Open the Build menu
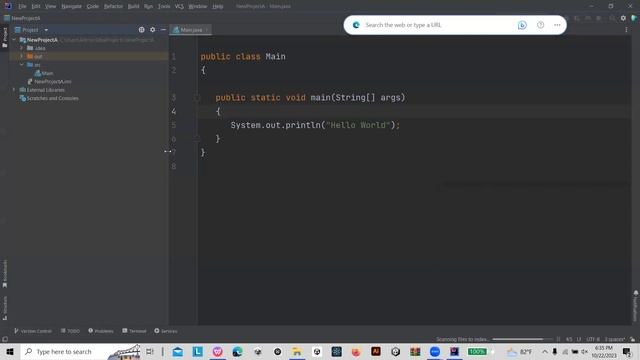 (133, 6)
